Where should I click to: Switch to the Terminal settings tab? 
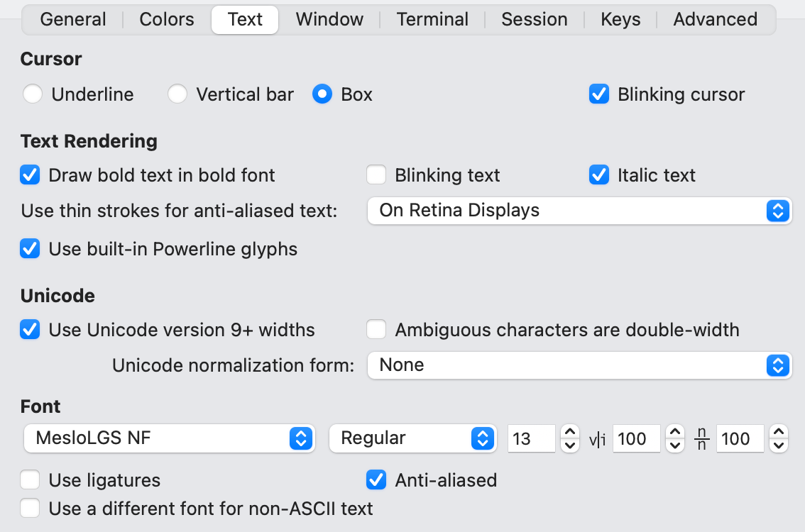click(x=432, y=19)
